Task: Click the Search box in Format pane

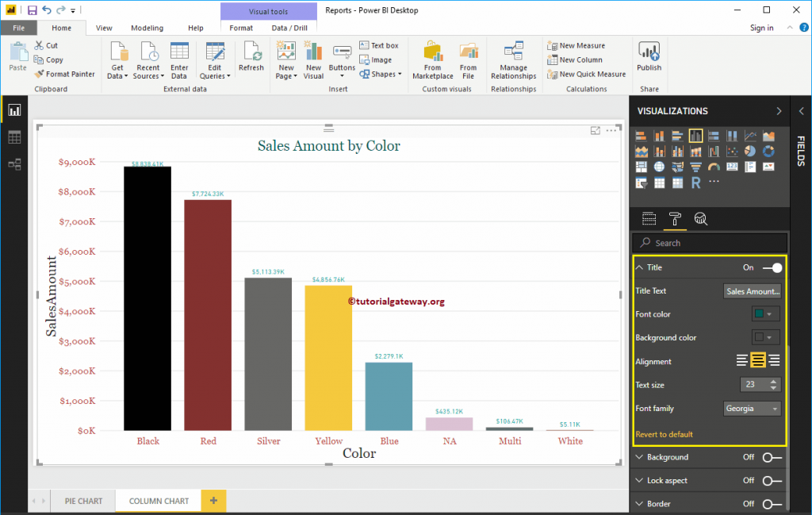Action: (x=706, y=243)
